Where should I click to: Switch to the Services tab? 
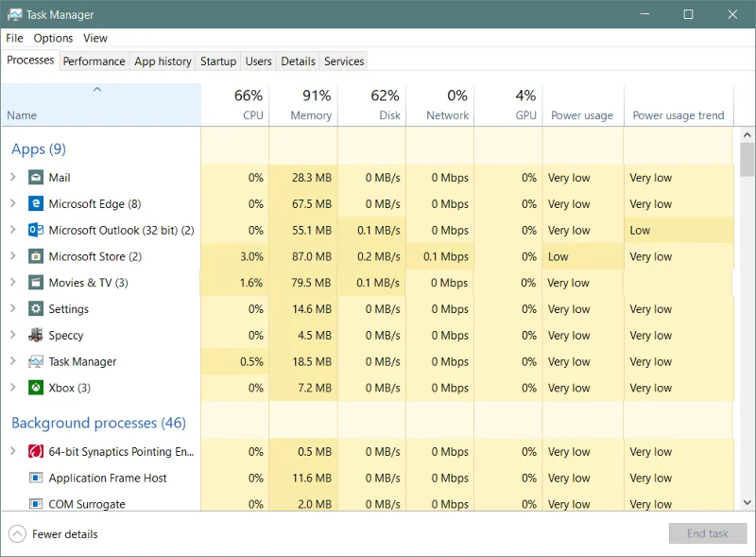pos(344,61)
